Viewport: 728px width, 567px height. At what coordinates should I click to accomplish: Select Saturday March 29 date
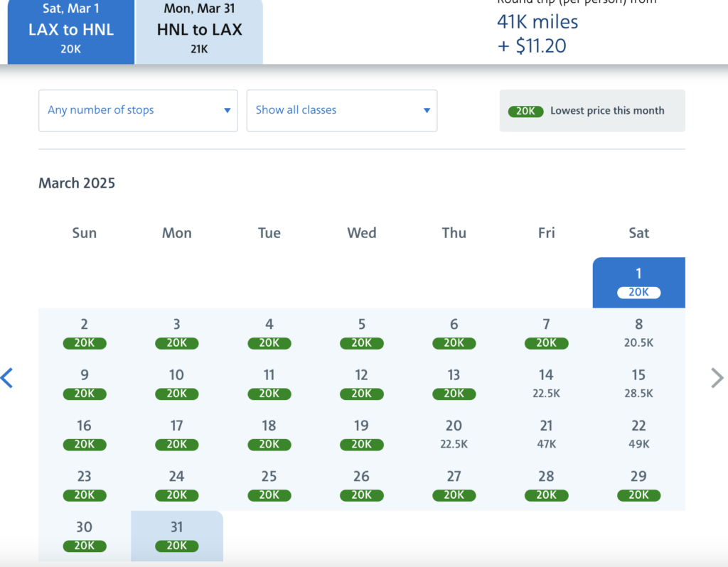pyautogui.click(x=638, y=485)
